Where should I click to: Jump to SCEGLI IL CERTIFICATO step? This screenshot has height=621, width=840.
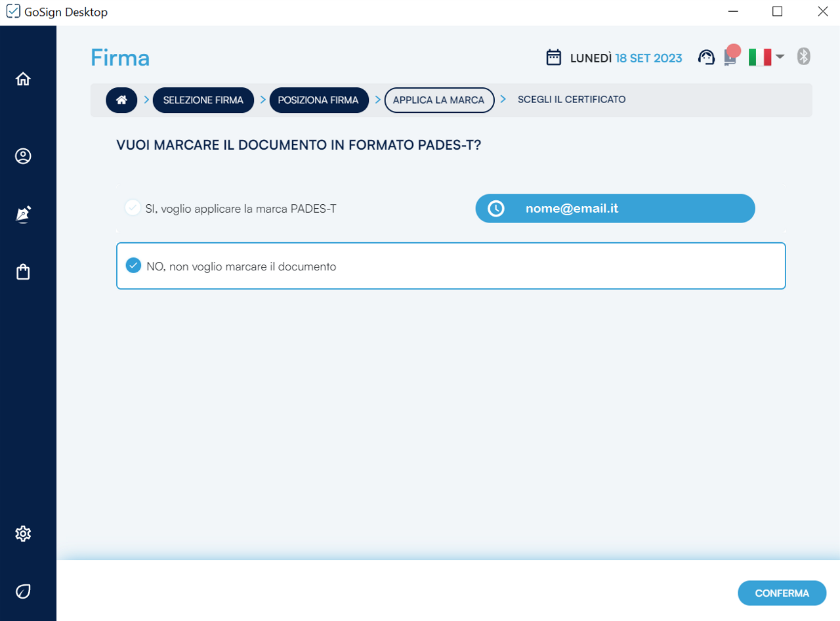[572, 100]
